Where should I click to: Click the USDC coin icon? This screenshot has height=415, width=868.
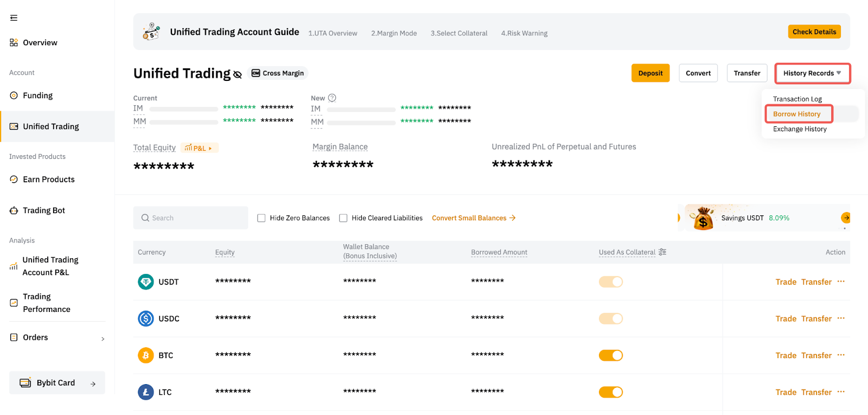click(145, 318)
